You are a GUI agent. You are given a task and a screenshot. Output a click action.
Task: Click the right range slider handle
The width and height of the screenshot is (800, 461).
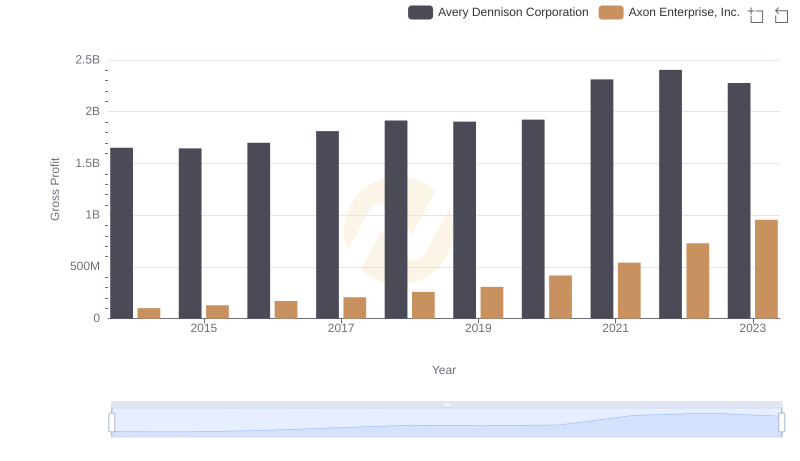(x=782, y=422)
